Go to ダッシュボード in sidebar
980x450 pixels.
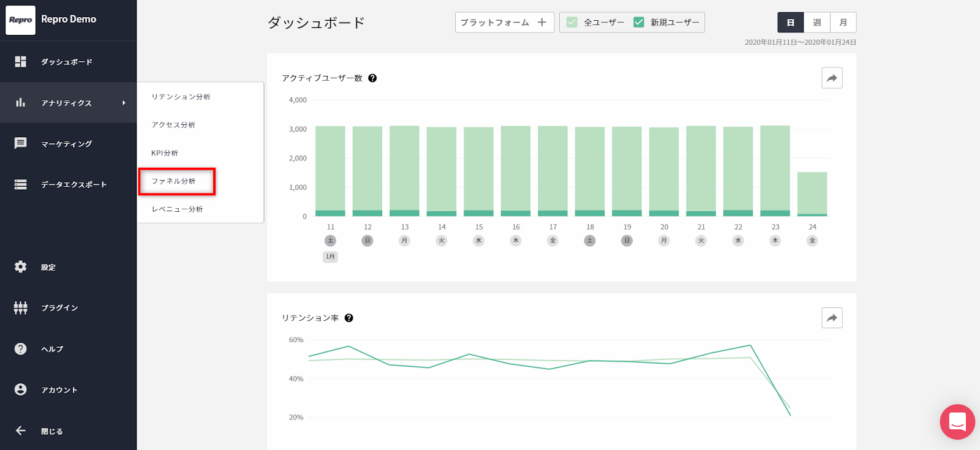[x=67, y=62]
